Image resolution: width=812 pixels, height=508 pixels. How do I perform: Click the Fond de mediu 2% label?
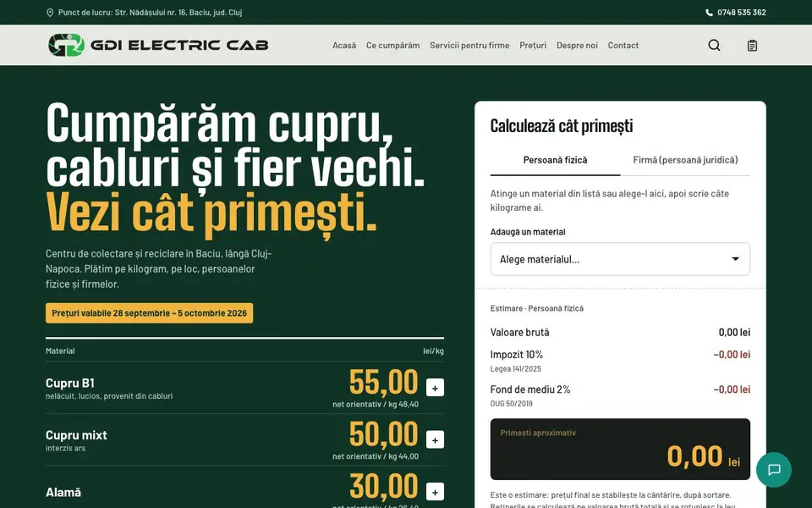coord(530,389)
